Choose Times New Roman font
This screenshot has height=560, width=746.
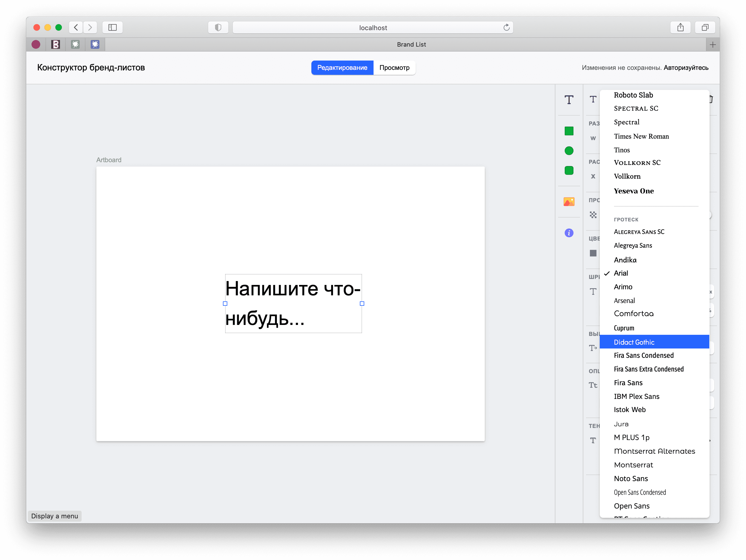click(654, 136)
